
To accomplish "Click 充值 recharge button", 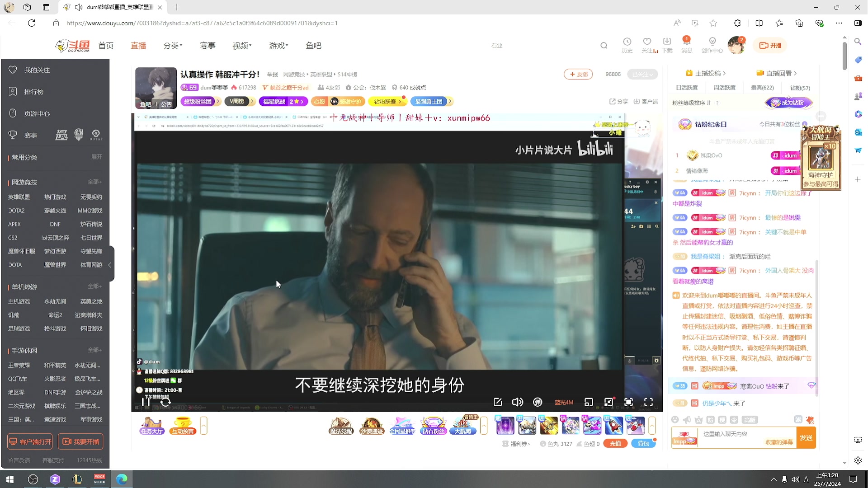I will [615, 444].
